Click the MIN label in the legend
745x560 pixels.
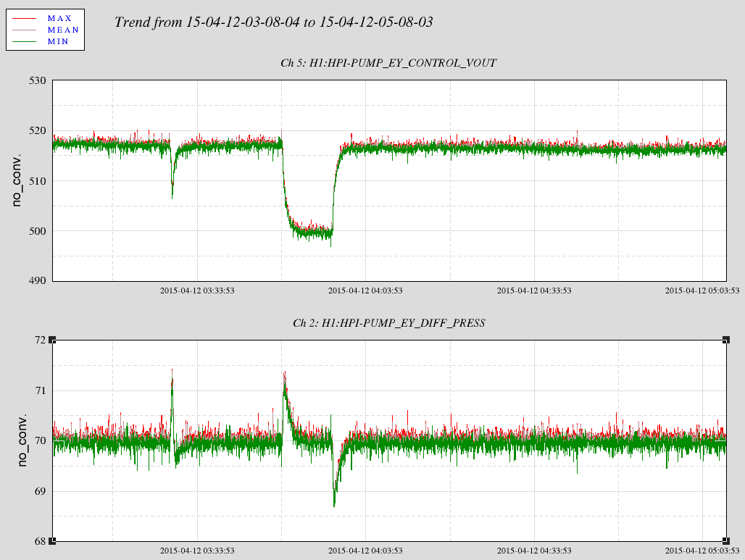pos(58,41)
